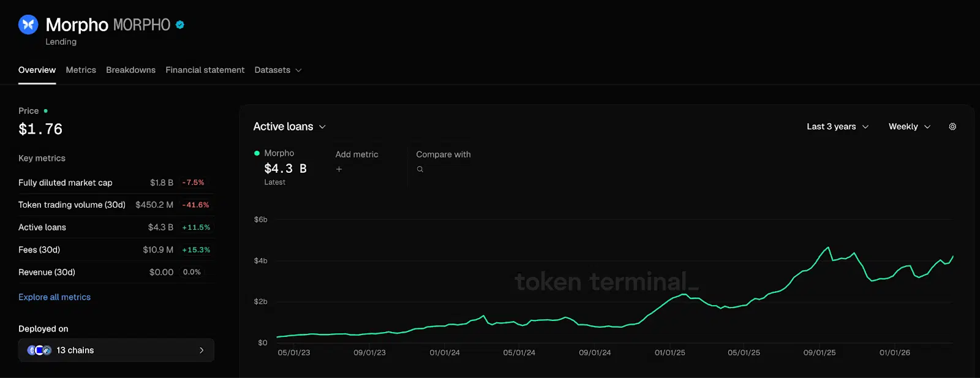Open the Breakdowns tab
Image resolution: width=980 pixels, height=378 pixels.
pyautogui.click(x=130, y=70)
